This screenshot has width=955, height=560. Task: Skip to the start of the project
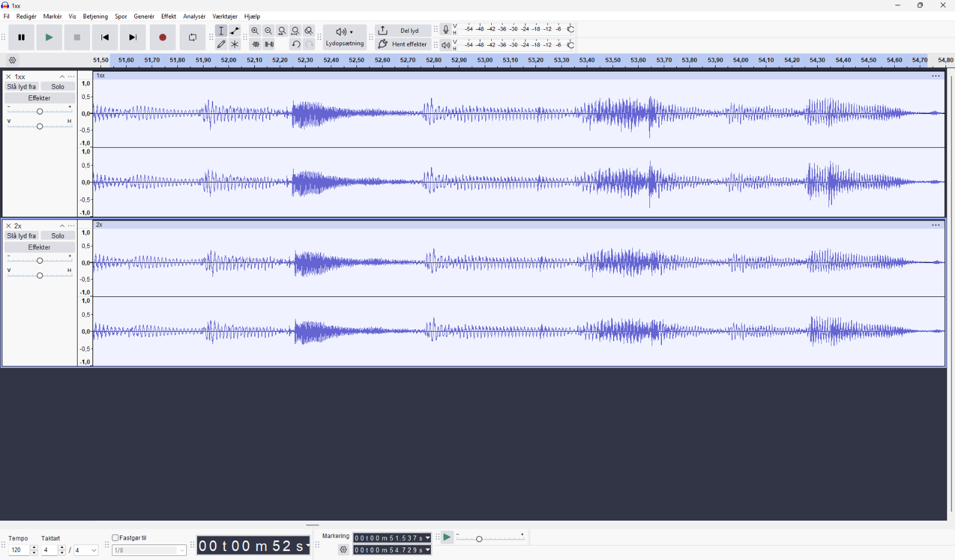click(x=105, y=38)
